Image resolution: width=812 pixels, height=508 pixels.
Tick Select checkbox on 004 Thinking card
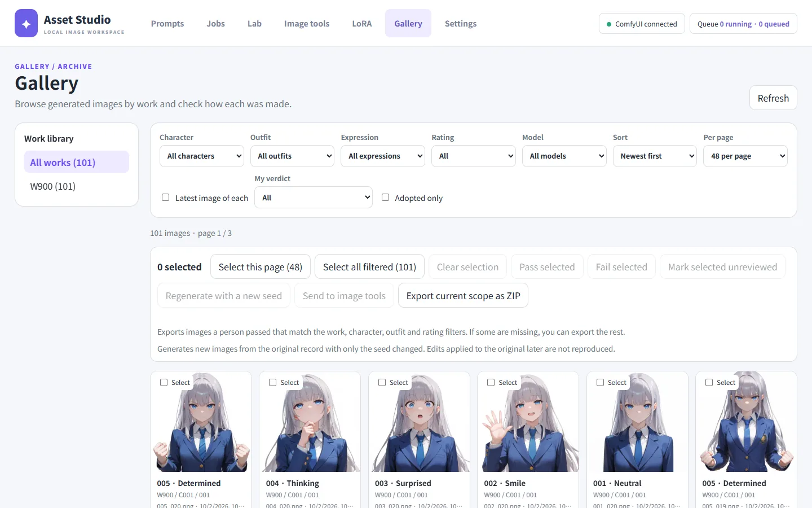(x=273, y=382)
